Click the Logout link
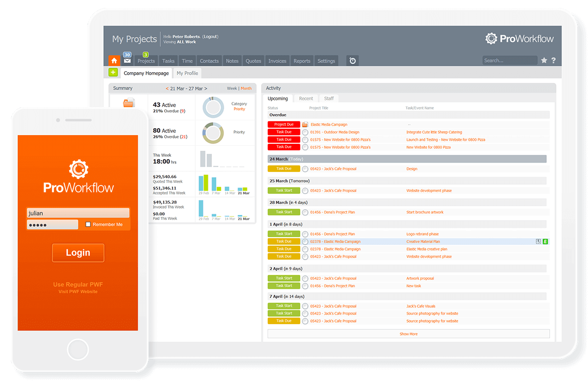The height and width of the screenshot is (382, 588). tap(210, 36)
